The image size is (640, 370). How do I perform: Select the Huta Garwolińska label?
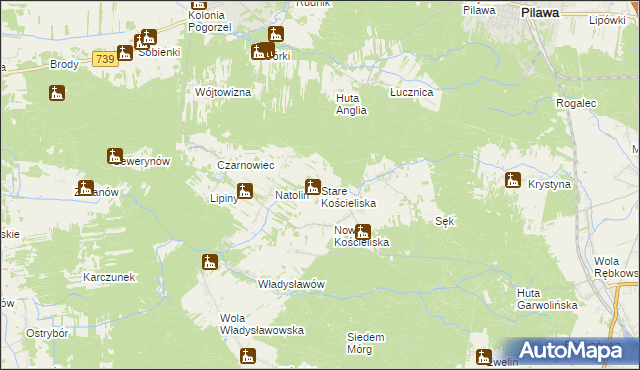point(547,299)
